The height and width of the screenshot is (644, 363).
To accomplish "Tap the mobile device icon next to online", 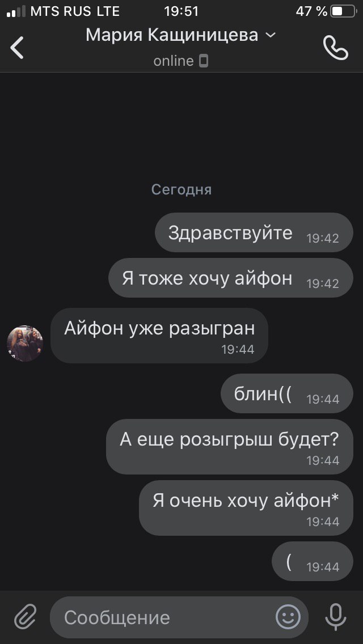I will click(204, 61).
